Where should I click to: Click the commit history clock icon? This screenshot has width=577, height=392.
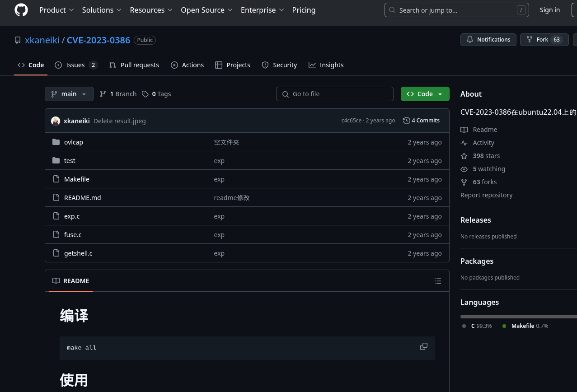(x=407, y=121)
